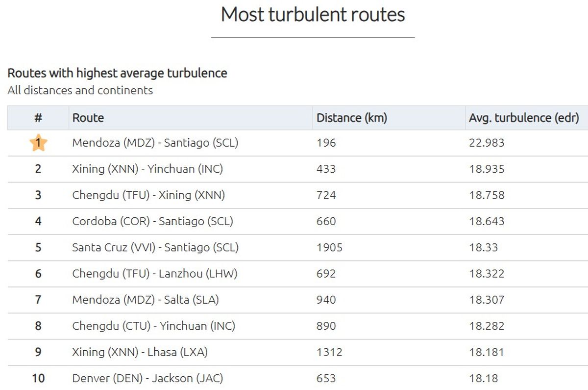The image size is (588, 390).
Task: Click the Routes with highest average turbulence subtitle
Action: 118,73
